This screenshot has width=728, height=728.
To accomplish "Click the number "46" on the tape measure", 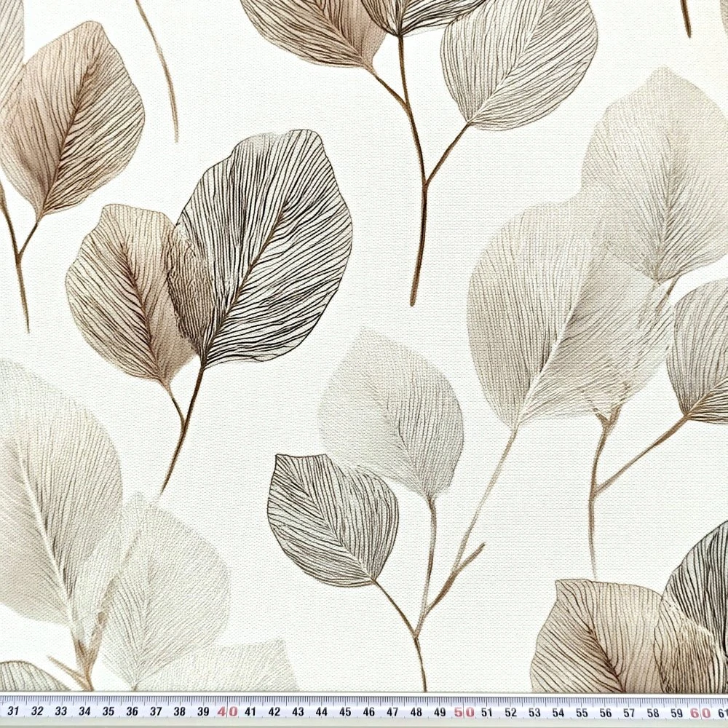I will click(368, 712).
